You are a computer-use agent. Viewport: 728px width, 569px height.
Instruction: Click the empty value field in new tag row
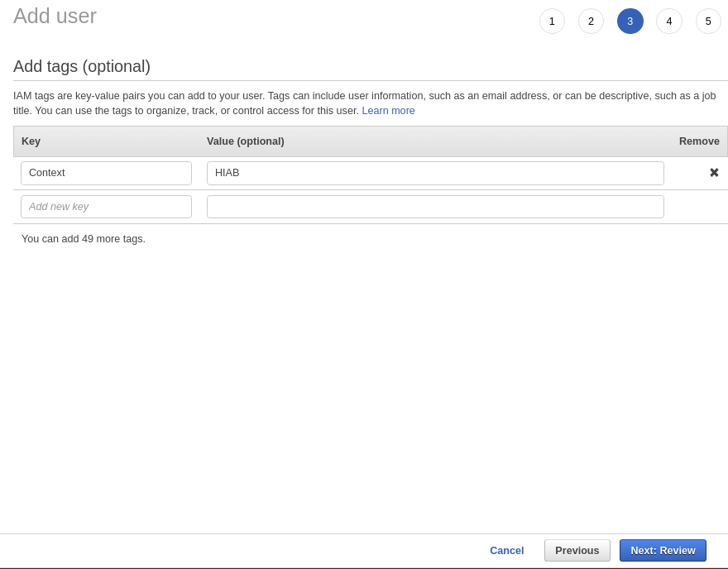coord(435,206)
